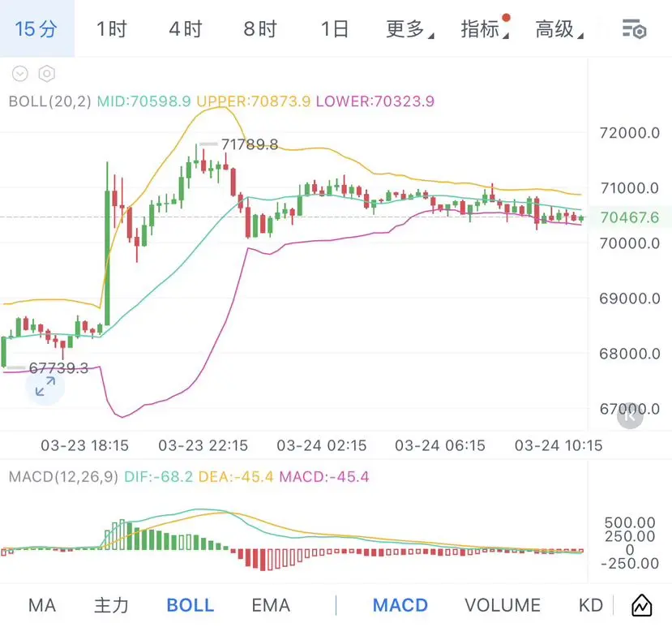Toggle the MACD sub indicator
672x627 pixels.
point(400,605)
